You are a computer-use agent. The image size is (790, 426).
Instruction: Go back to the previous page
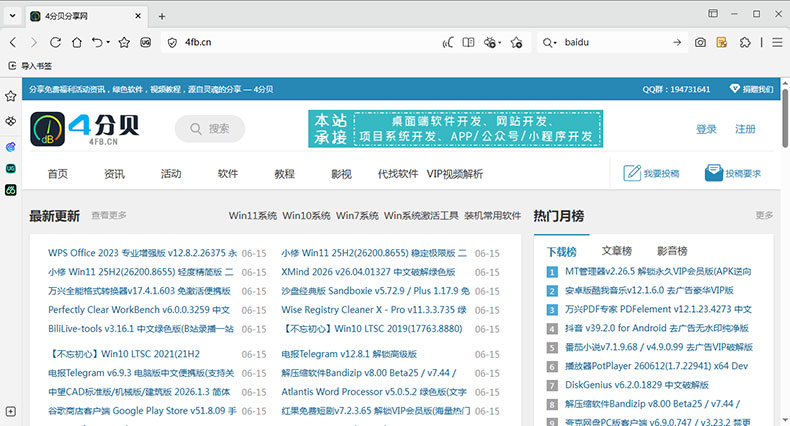coord(13,43)
